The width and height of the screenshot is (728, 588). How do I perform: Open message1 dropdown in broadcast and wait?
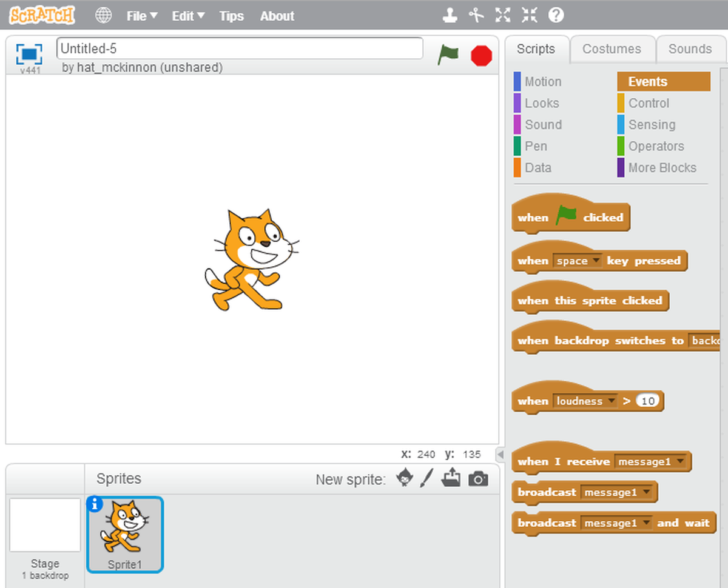(x=616, y=523)
